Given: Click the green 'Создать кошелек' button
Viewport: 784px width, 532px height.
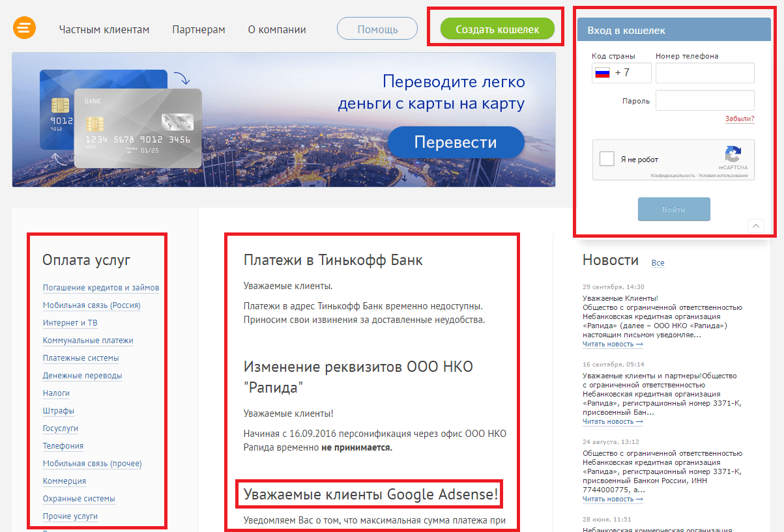Looking at the screenshot, I should coord(497,29).
